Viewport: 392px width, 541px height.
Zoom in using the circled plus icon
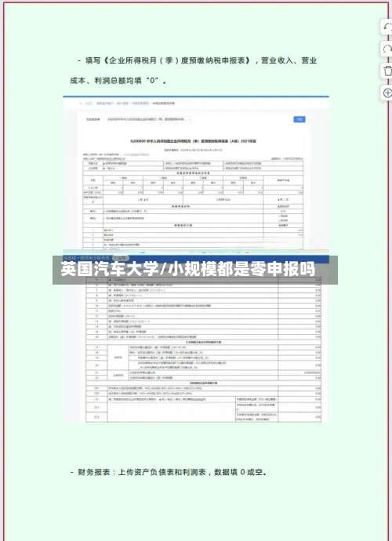click(x=387, y=93)
